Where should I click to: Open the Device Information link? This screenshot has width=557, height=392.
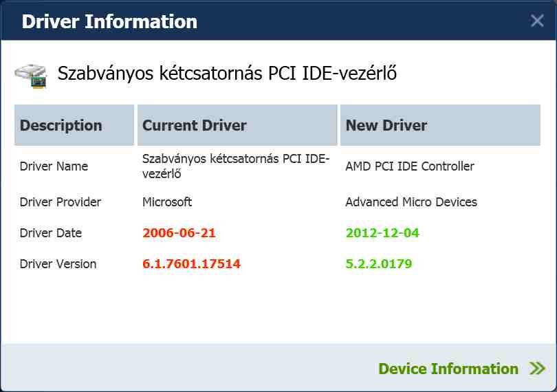point(448,369)
